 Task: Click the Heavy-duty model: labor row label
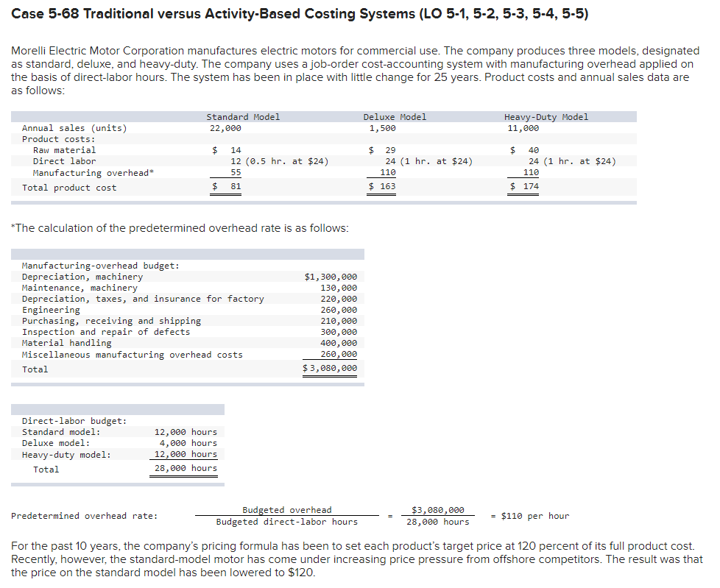66,455
